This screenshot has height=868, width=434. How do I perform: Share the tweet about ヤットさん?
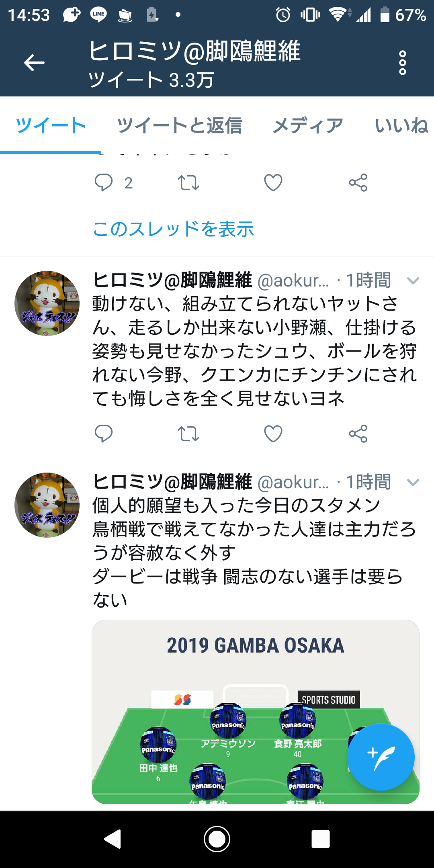(x=358, y=434)
